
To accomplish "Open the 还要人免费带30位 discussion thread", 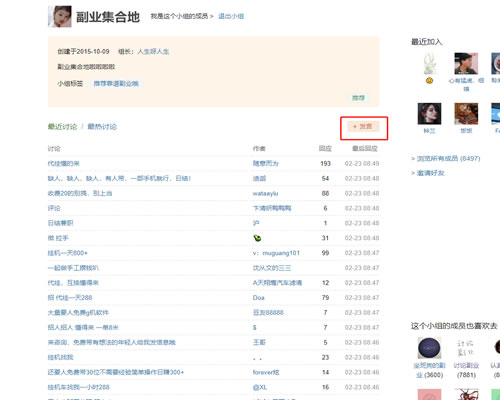I will (x=116, y=372).
